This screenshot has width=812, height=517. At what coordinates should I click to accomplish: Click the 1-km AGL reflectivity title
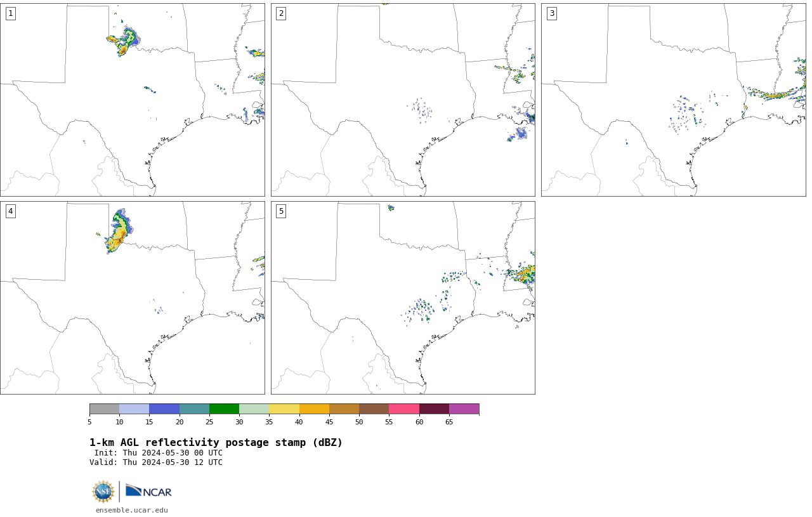click(216, 443)
